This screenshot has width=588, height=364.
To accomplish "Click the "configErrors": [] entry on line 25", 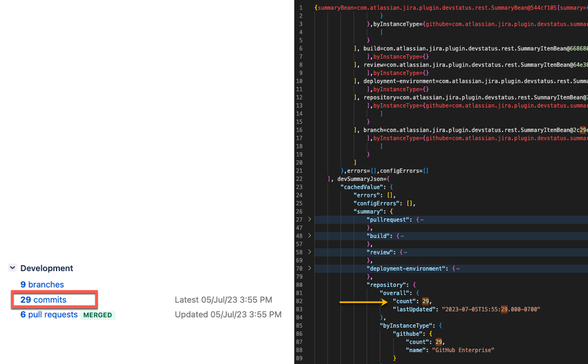I will click(384, 203).
